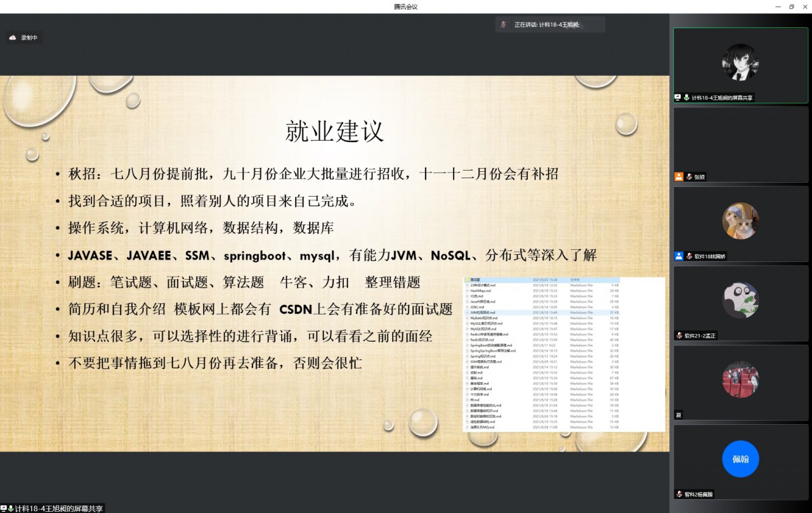Click the blue co-host icon in 软件18林国娇's tile
The width and height of the screenshot is (812, 513).
pos(679,256)
